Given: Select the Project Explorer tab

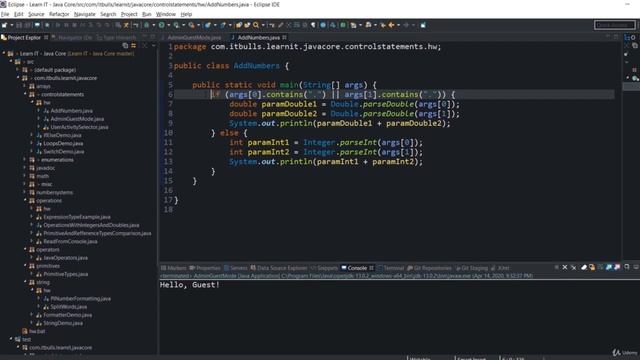Looking at the screenshot, I should (24, 38).
